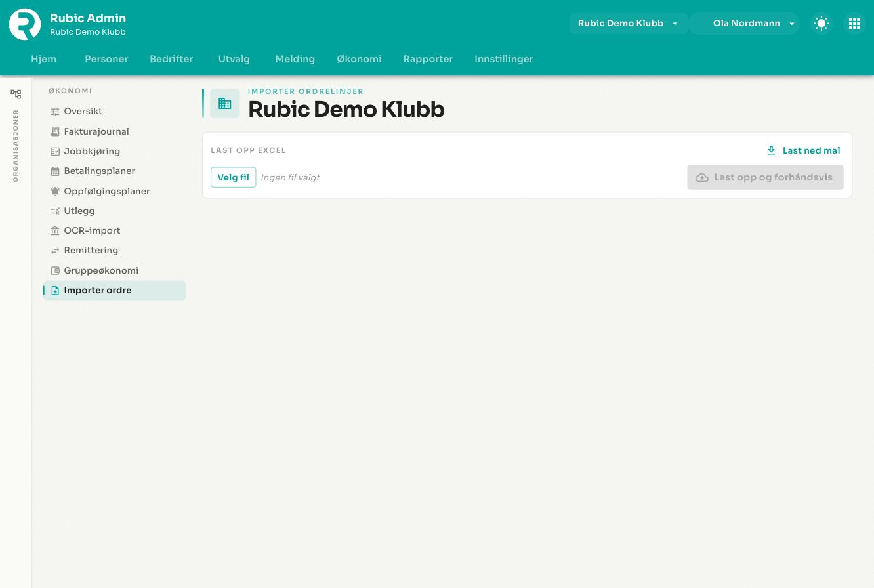This screenshot has width=874, height=588.
Task: Open the Økonomi menu
Action: click(359, 59)
